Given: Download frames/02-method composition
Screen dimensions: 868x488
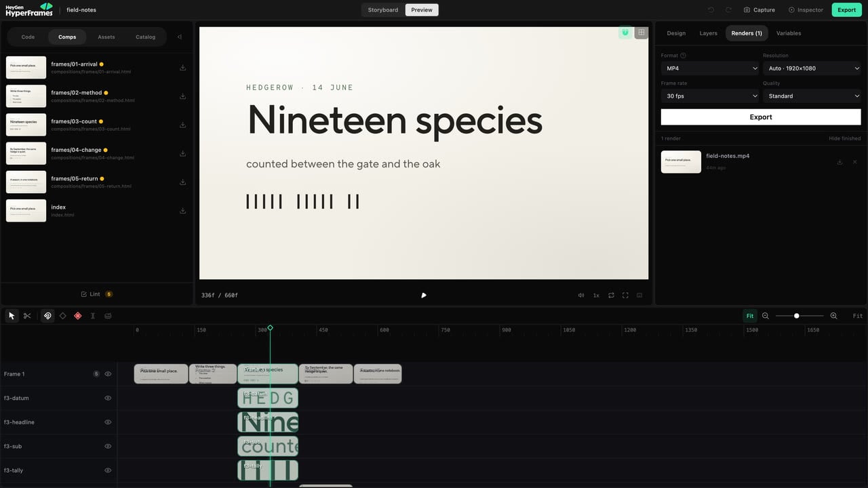Looking at the screenshot, I should (182, 96).
